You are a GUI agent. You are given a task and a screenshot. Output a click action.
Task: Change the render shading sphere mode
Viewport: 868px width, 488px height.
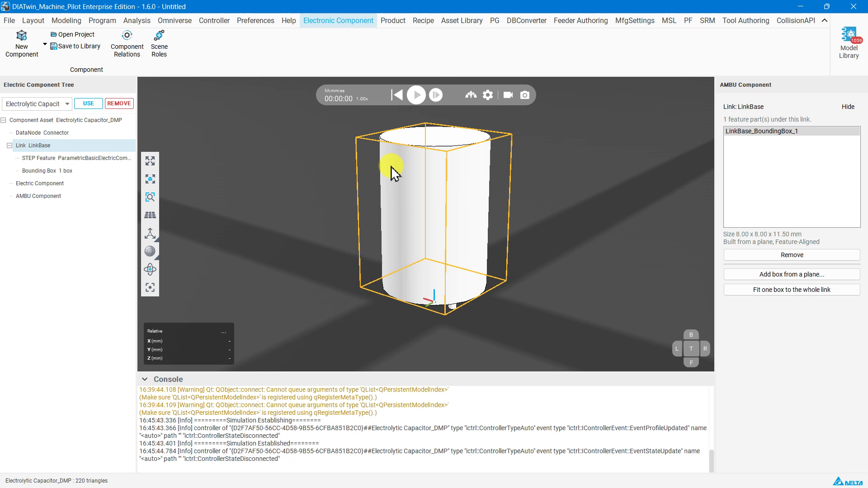(150, 251)
